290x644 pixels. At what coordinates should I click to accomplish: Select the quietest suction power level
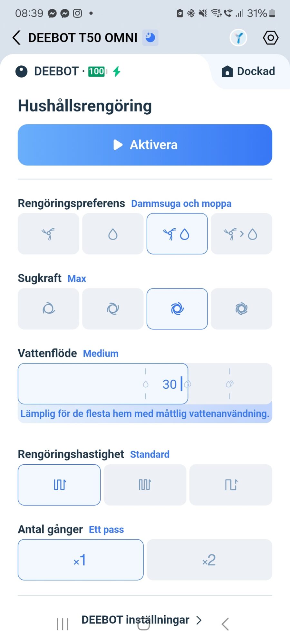coord(48,309)
